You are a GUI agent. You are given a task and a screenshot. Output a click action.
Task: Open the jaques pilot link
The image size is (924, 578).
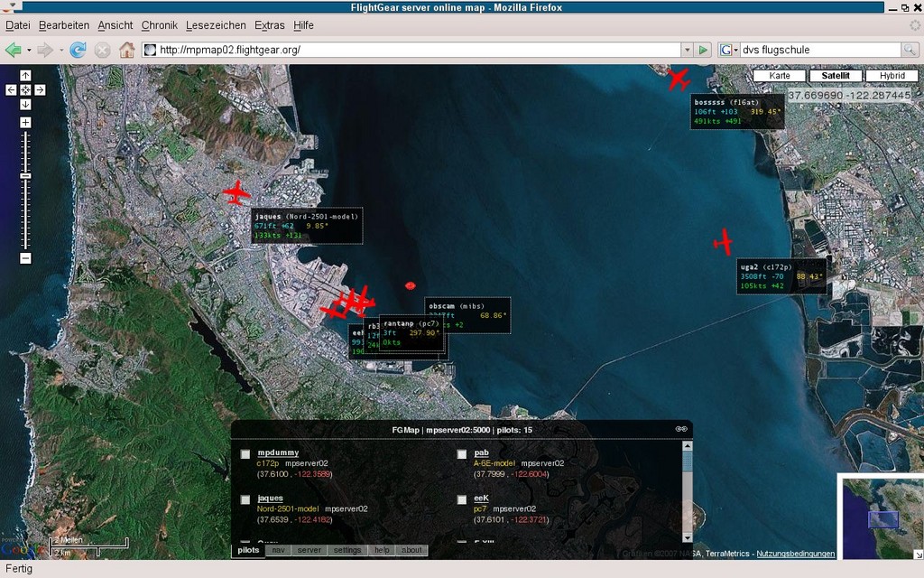tap(270, 498)
